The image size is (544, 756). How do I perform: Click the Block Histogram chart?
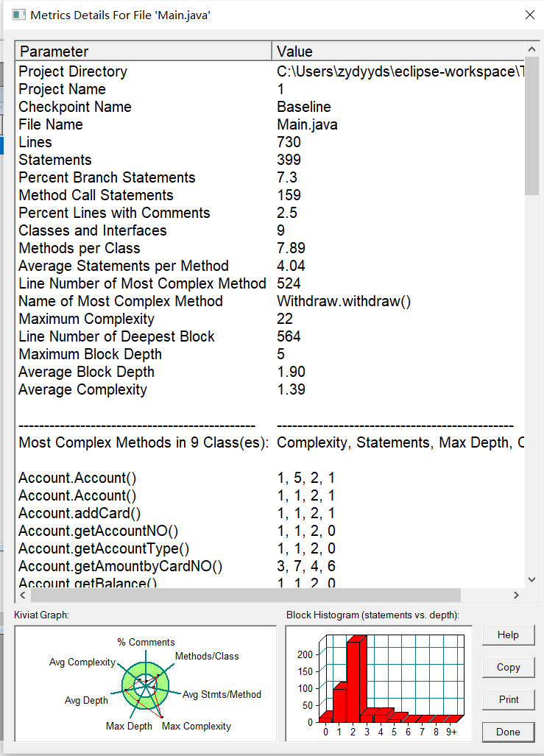point(379,684)
